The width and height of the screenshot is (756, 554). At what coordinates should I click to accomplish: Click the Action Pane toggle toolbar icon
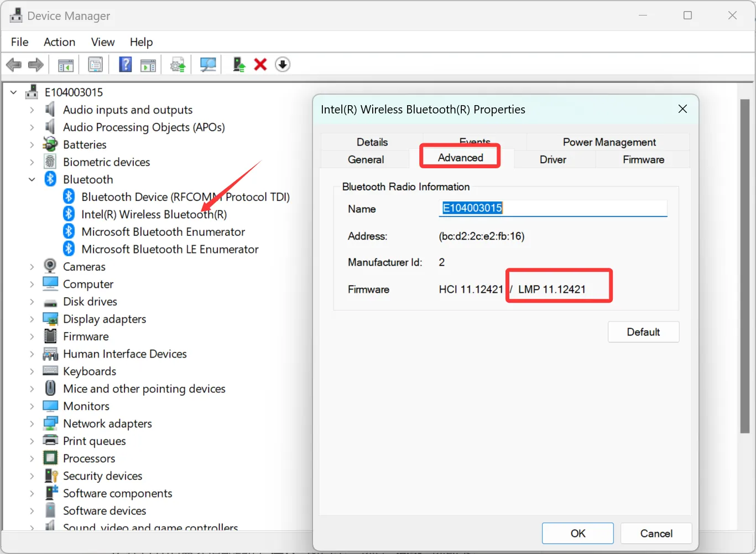[148, 65]
